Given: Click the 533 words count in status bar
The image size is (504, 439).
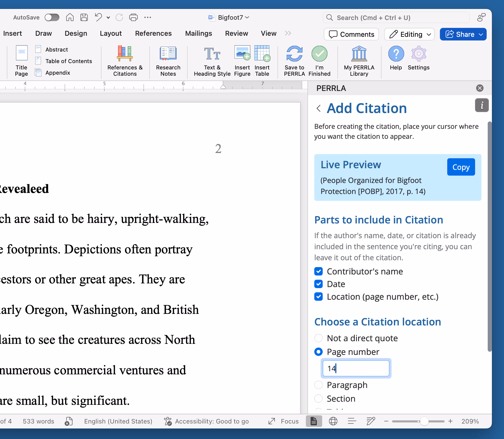Looking at the screenshot, I should [38, 421].
